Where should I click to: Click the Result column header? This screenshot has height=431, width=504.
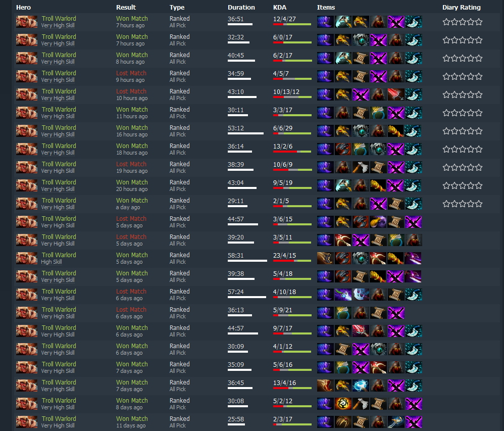126,8
